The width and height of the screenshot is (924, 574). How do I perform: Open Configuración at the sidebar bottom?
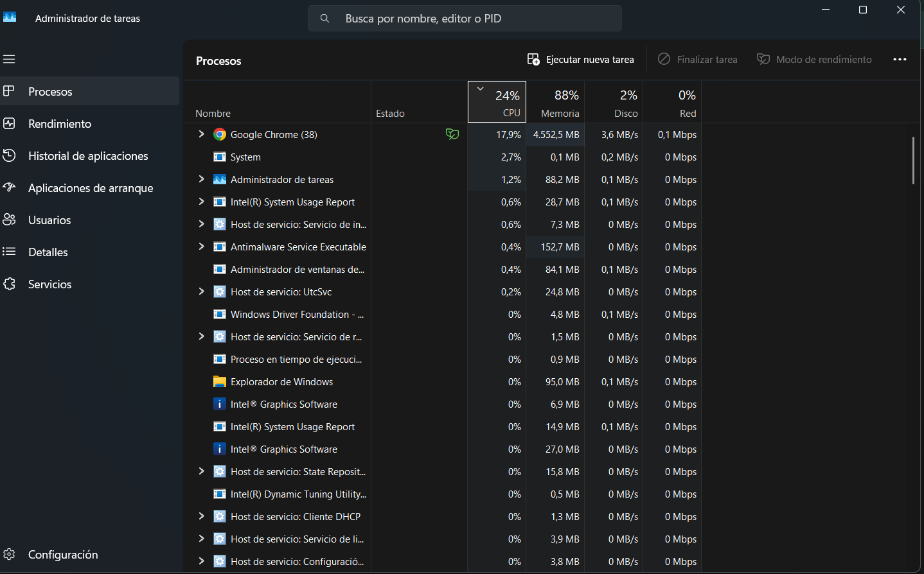(x=89, y=554)
